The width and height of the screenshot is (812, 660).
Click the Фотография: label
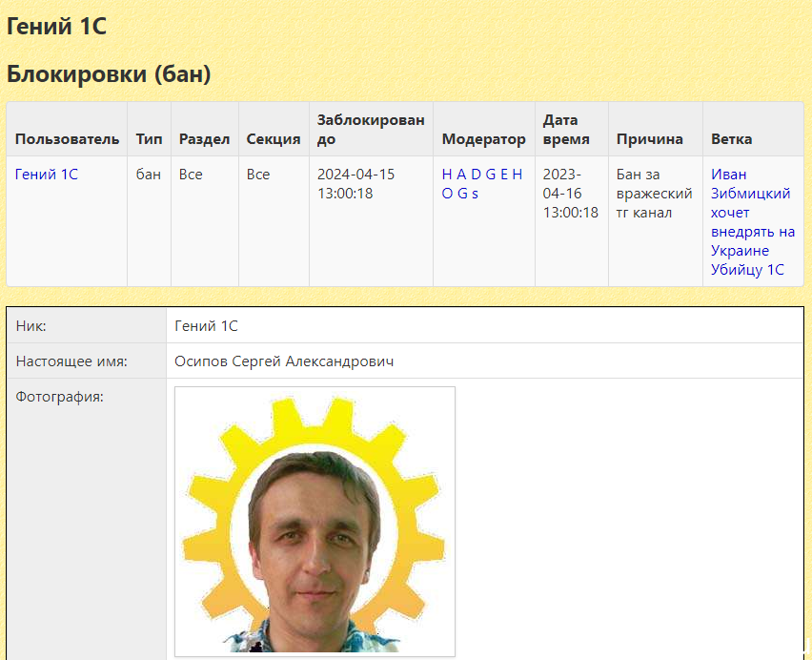click(x=59, y=397)
